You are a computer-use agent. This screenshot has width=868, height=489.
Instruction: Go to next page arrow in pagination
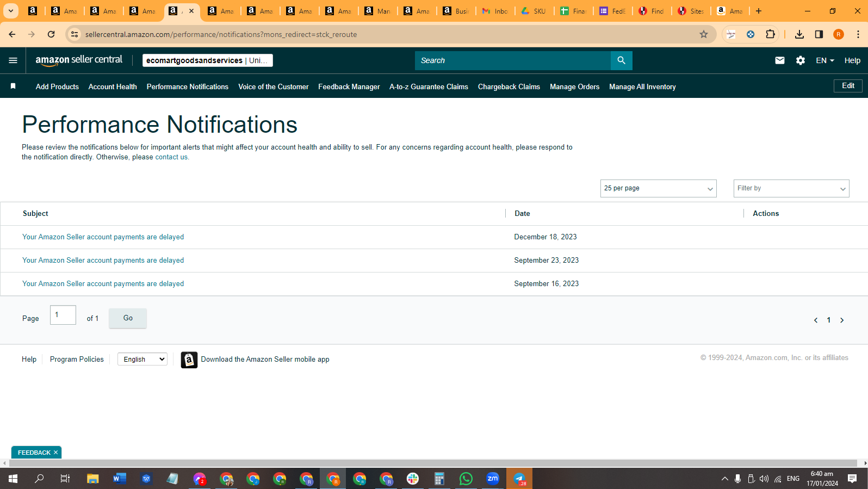[841, 320]
